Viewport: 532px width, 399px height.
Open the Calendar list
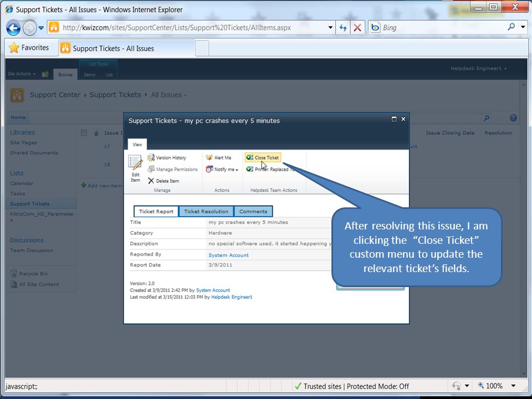[x=22, y=183]
